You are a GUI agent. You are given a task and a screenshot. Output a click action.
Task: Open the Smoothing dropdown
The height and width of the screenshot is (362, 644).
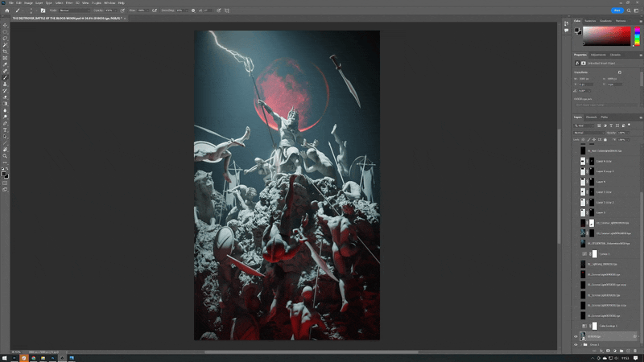click(182, 10)
